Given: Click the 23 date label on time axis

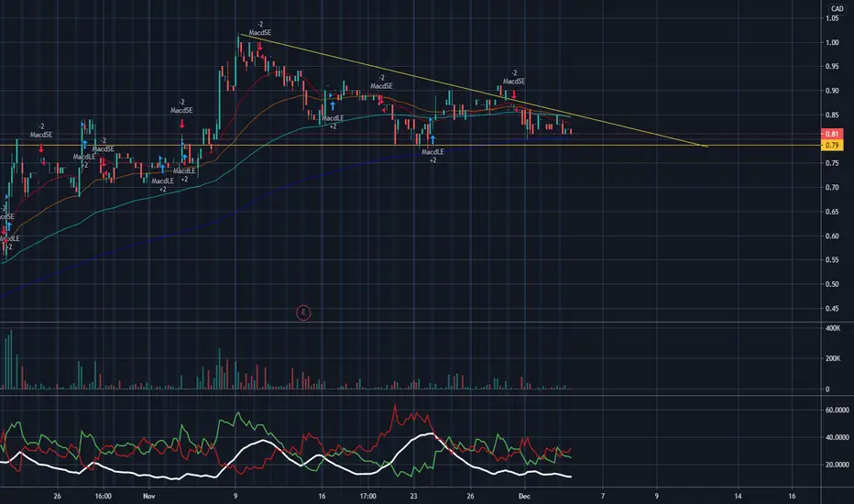Looking at the screenshot, I should click(414, 496).
